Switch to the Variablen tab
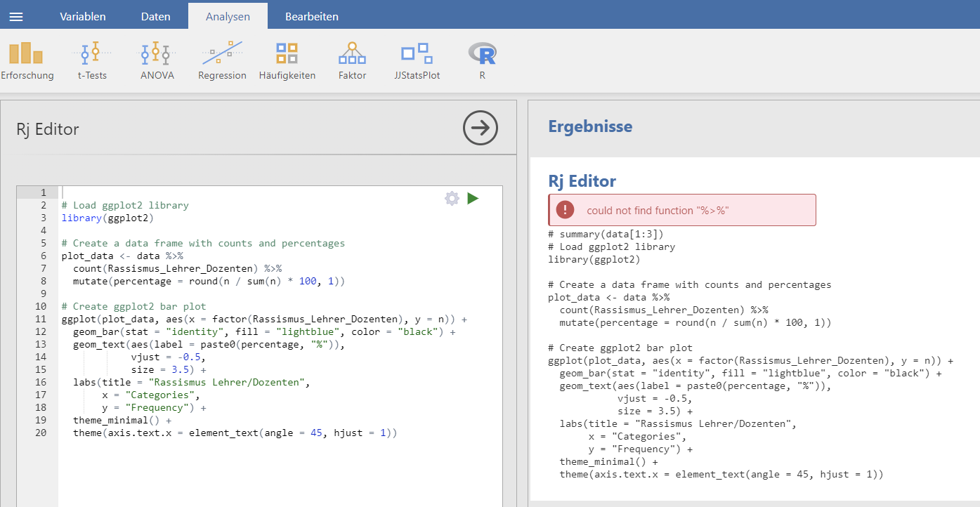 (83, 16)
